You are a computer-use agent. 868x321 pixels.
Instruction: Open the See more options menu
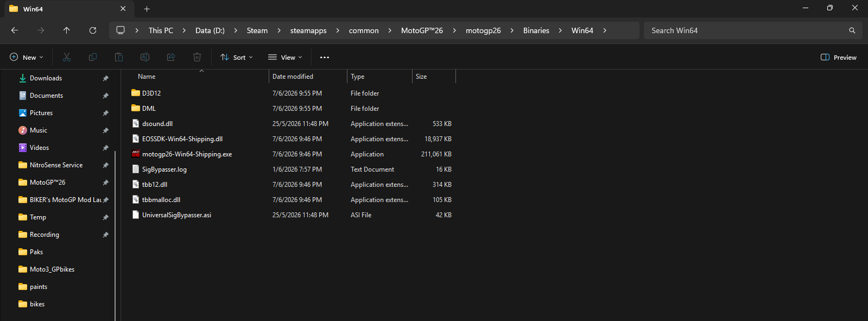click(325, 57)
